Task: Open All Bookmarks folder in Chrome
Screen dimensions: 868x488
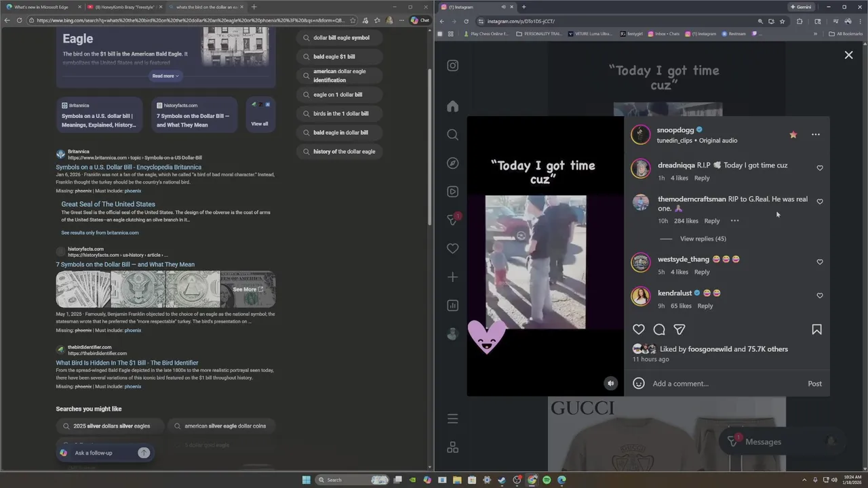Action: [846, 33]
